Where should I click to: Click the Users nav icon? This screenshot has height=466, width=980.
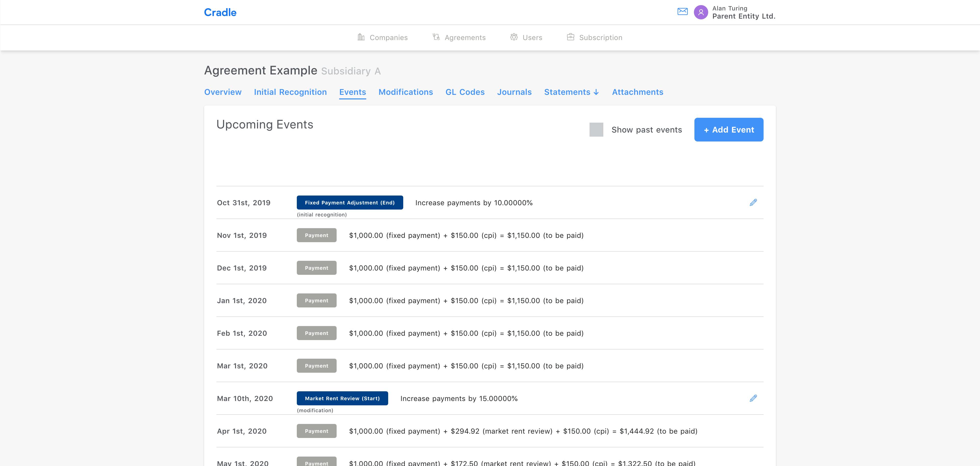[x=514, y=37]
